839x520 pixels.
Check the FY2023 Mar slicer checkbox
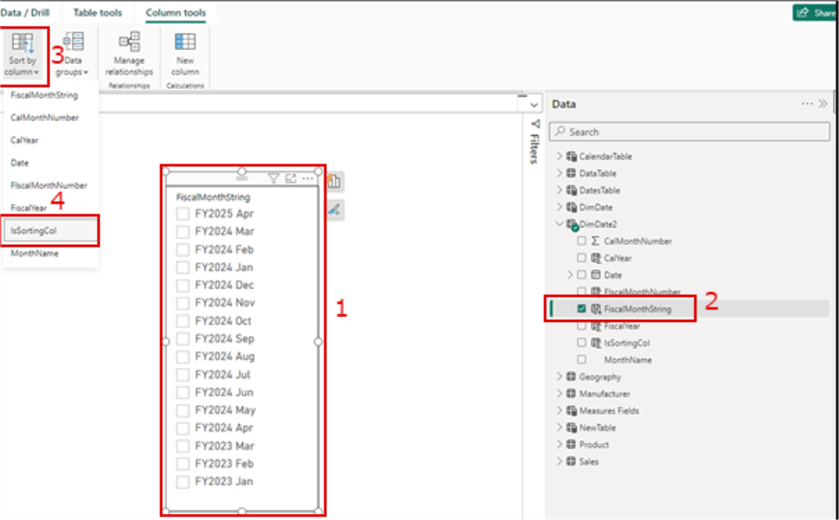(182, 446)
